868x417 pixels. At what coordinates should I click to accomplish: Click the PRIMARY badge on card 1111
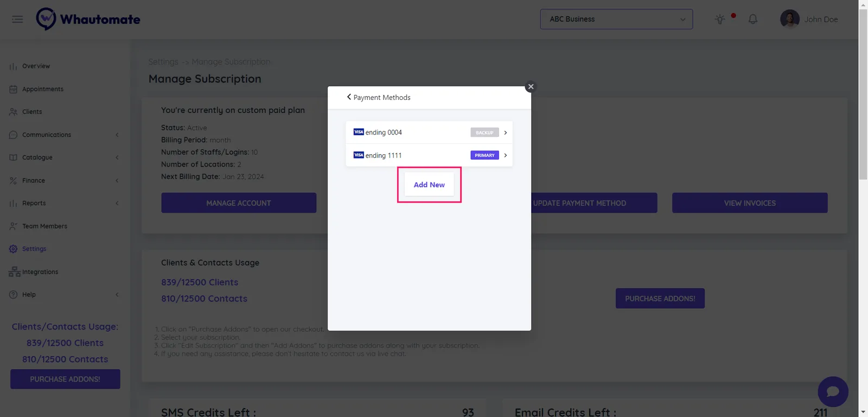484,155
